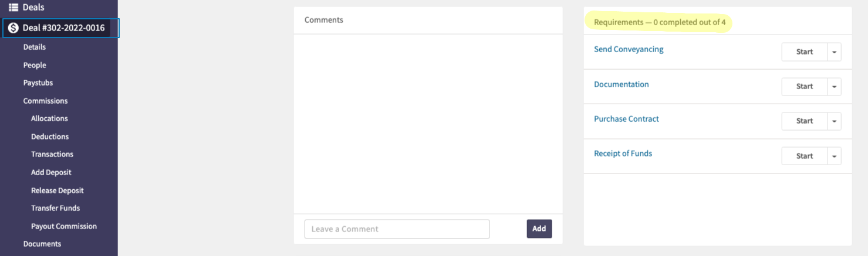
Task: Start the Purchase Contract requirement
Action: (x=805, y=121)
